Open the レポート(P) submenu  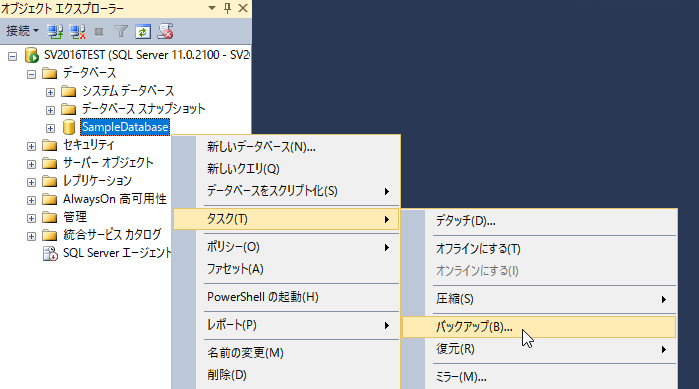coord(286,325)
